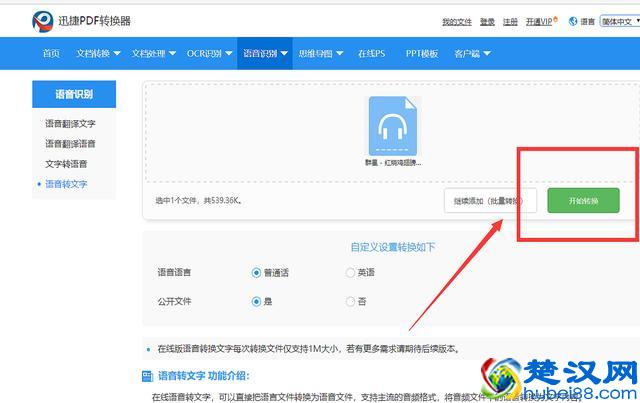Go to the 首页 nav item
This screenshot has width=640, height=403.
click(51, 53)
